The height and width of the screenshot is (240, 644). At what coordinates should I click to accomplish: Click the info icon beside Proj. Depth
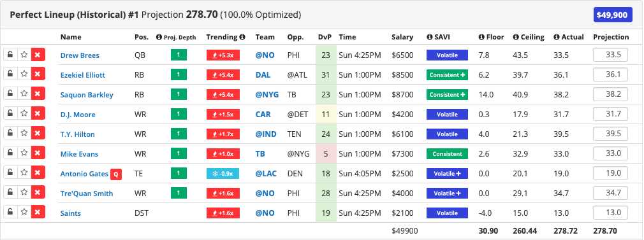coord(159,37)
